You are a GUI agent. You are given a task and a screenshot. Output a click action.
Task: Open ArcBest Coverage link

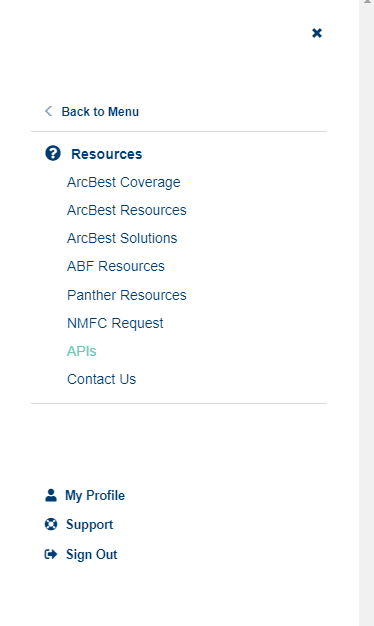tap(124, 182)
